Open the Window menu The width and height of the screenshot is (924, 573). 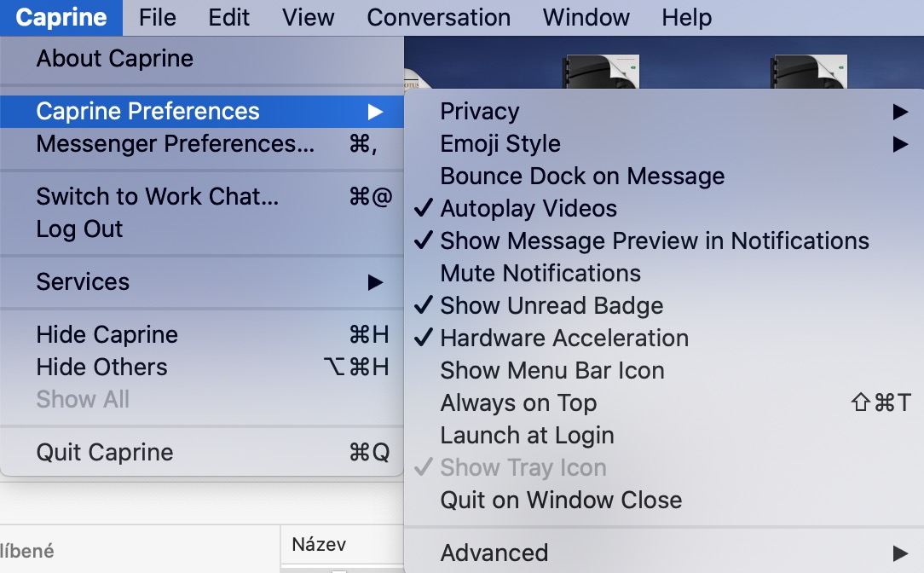point(586,18)
